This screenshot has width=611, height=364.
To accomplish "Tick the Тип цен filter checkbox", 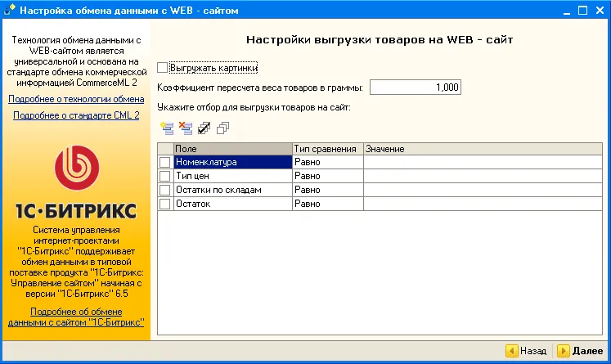I will pos(165,176).
